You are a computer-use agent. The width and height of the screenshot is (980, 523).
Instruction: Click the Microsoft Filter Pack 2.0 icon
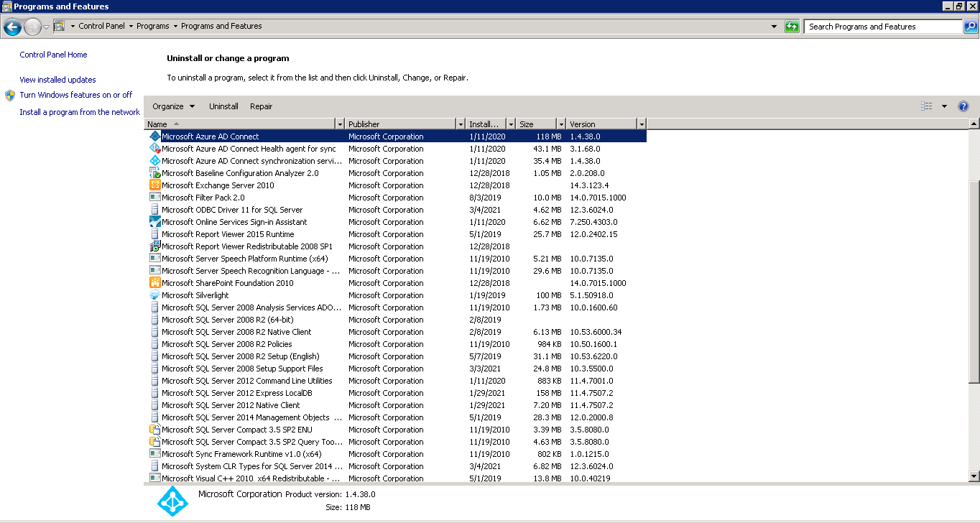(x=154, y=198)
